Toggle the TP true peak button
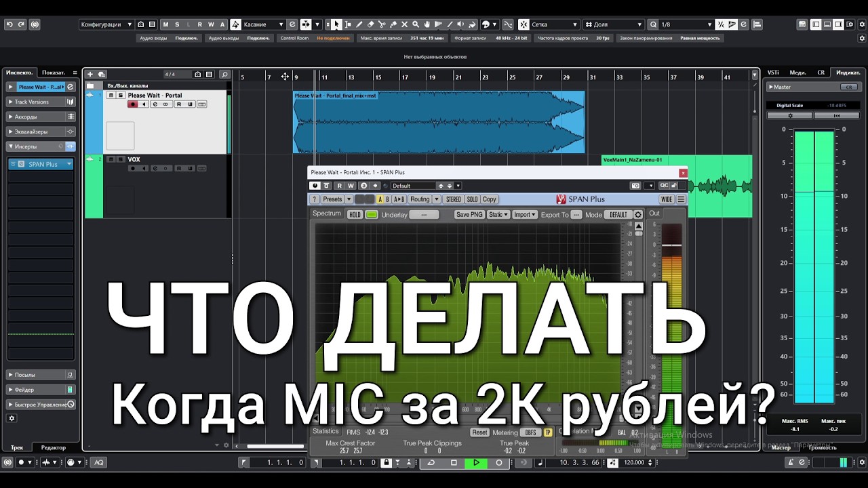The image size is (868, 488). pos(548,432)
